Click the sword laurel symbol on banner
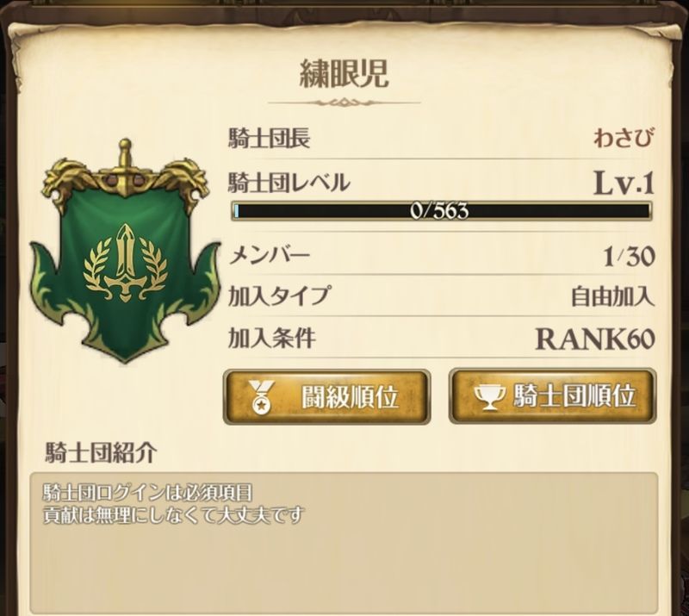The width and height of the screenshot is (689, 616). click(x=126, y=263)
